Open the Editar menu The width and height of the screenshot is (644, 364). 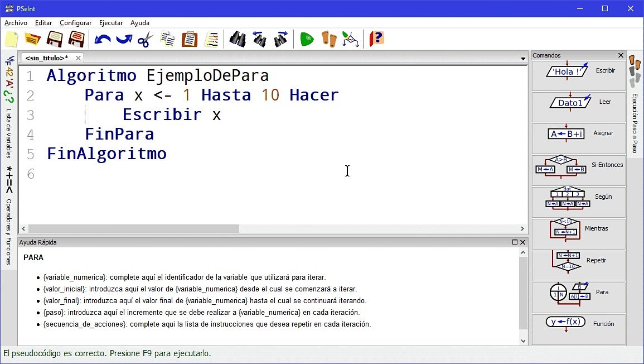click(x=43, y=23)
